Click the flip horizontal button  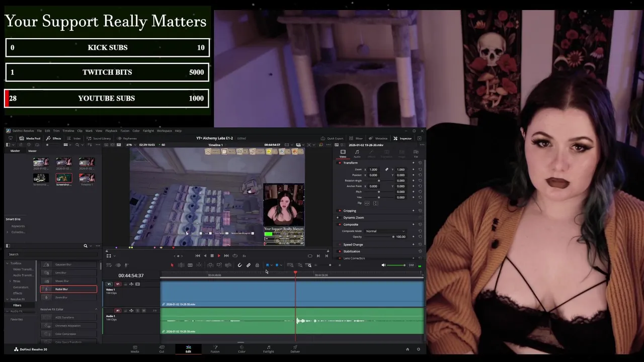click(367, 203)
